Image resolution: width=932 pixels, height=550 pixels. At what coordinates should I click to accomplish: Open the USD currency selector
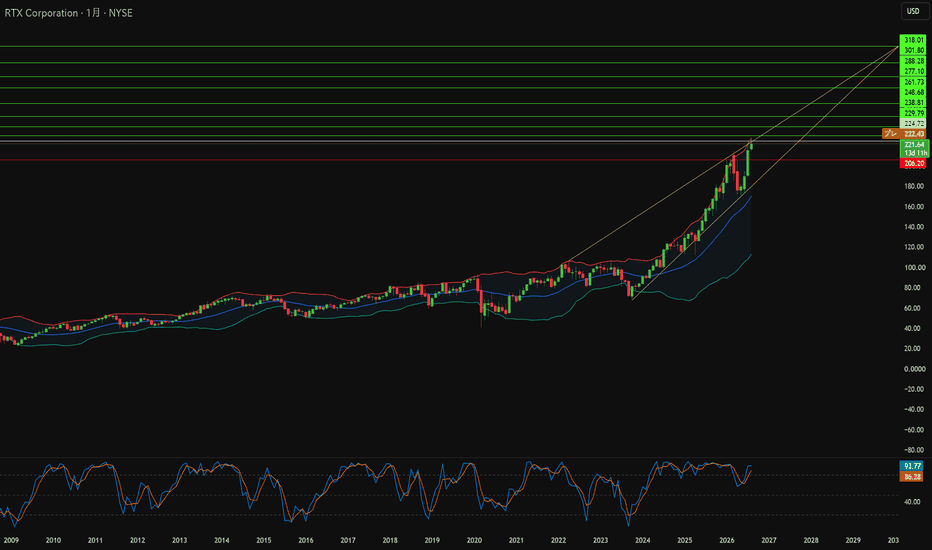913,11
